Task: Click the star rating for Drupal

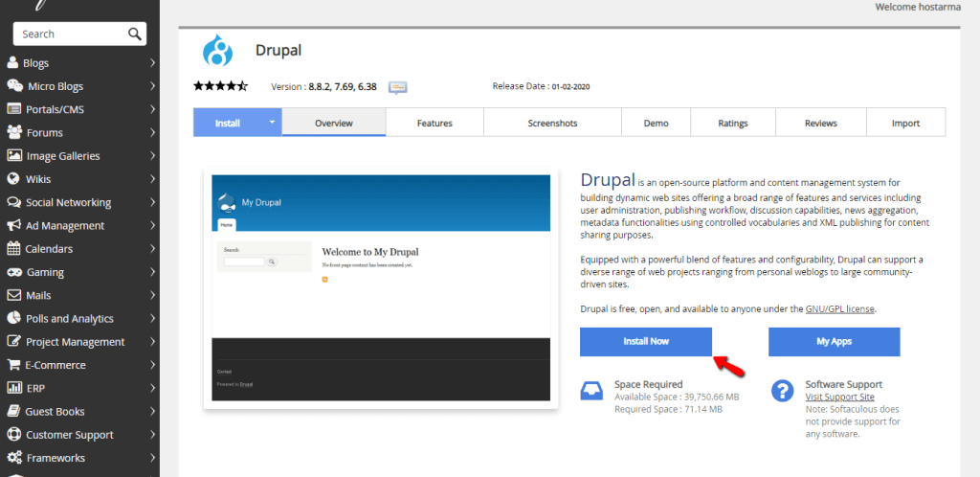Action: point(220,86)
